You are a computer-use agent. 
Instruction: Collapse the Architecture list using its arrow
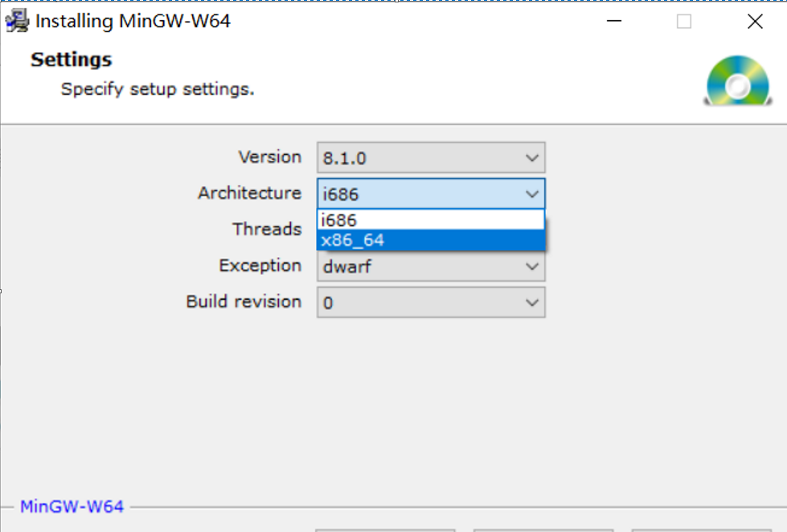coord(531,194)
